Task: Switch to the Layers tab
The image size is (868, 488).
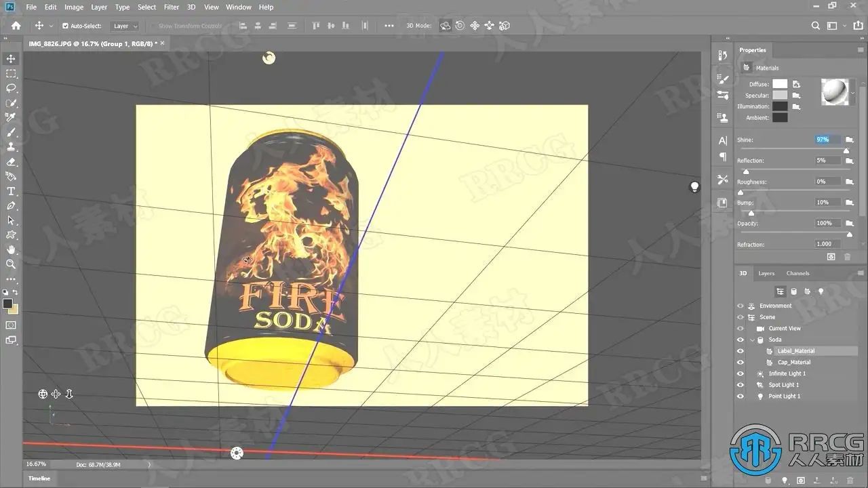Action: coord(766,273)
